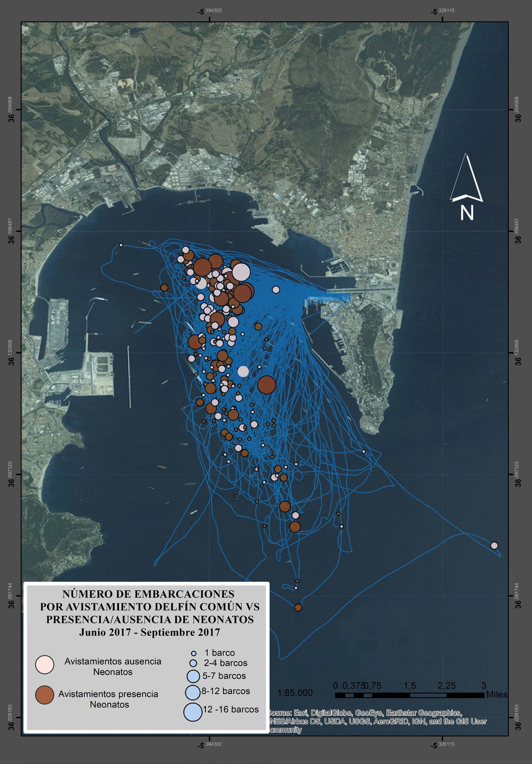The image size is (532, 764).
Task: Select the '5-7 barcos' legend circle
Action: tap(193, 676)
